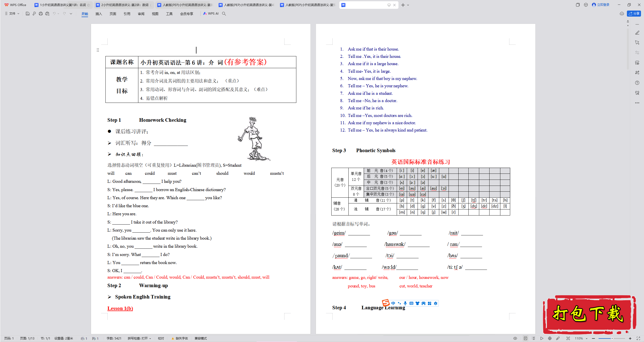Screen dimensions: 644x342
Task: Switch to document tab 第1讲：名词
Action: coord(62,5)
